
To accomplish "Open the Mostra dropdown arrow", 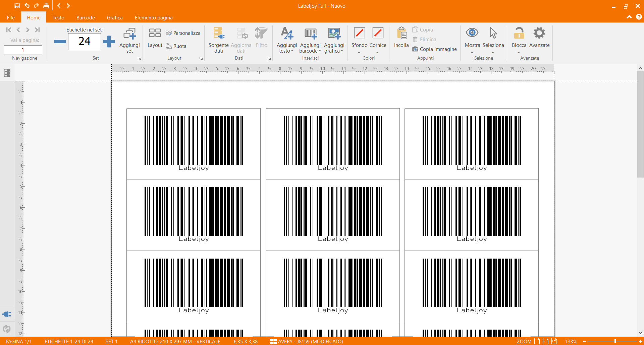I will [x=472, y=53].
